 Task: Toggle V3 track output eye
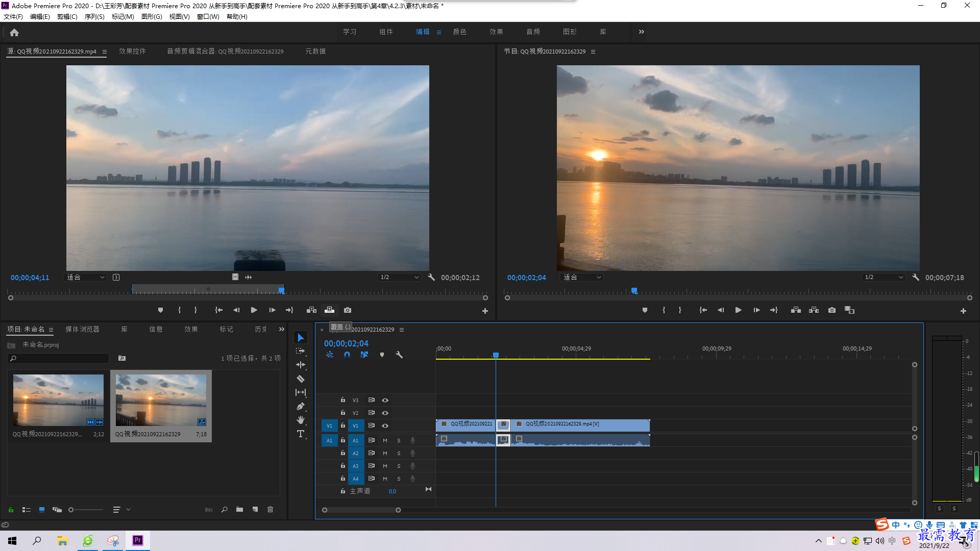point(385,400)
